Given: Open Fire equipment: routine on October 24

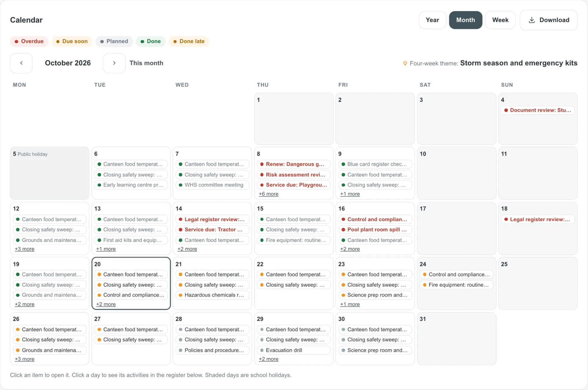Looking at the screenshot, I should pos(457,285).
